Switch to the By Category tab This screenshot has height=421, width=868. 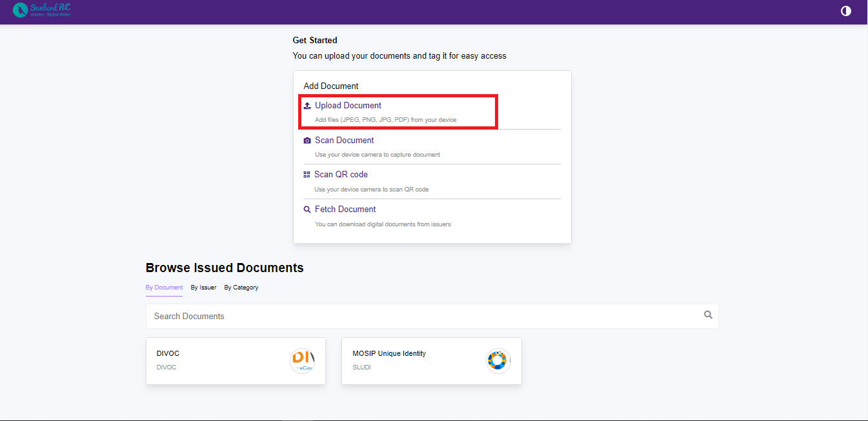tap(241, 288)
